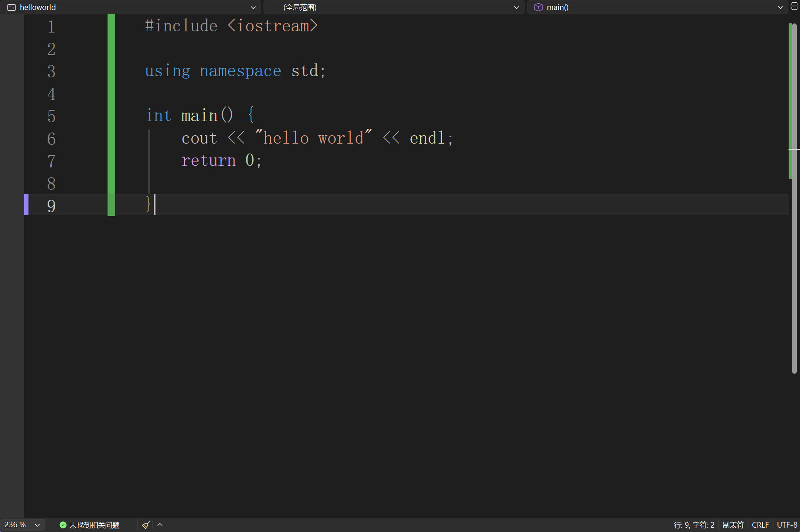Click line number 1 in the margin
Screen dimensions: 800x532
pos(51,27)
